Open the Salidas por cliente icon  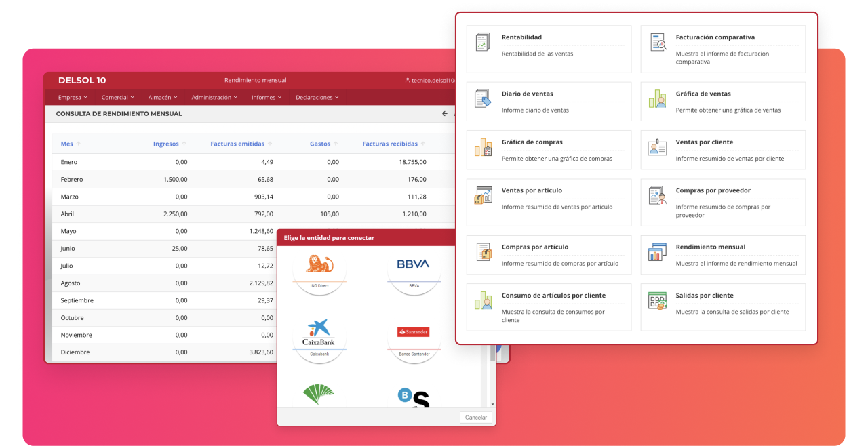(x=658, y=300)
